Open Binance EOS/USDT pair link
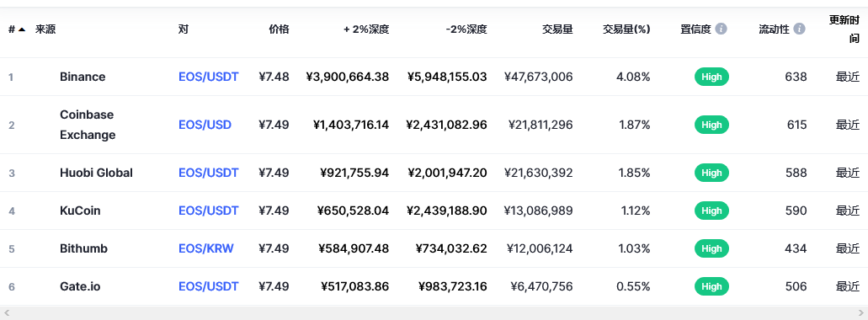The width and height of the screenshot is (868, 320). click(208, 77)
